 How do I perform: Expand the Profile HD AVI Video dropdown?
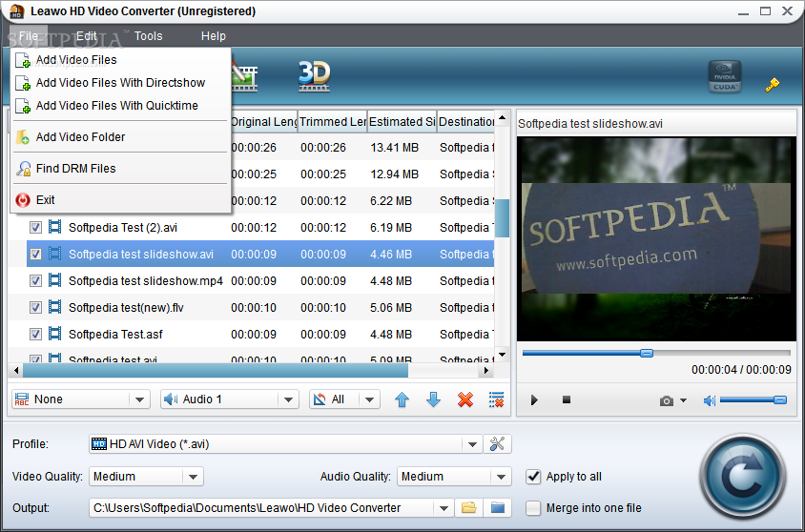[x=472, y=444]
